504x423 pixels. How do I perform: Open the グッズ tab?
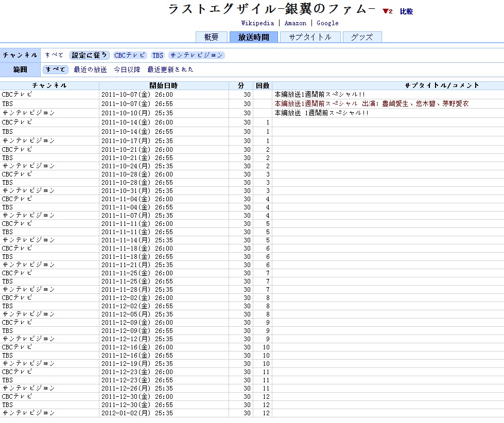pyautogui.click(x=362, y=37)
